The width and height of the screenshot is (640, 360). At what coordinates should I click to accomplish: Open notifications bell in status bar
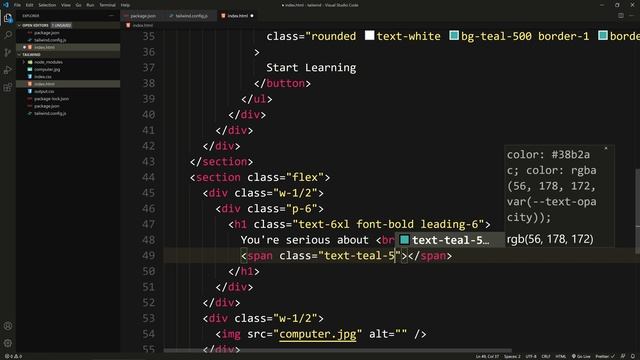point(633,356)
